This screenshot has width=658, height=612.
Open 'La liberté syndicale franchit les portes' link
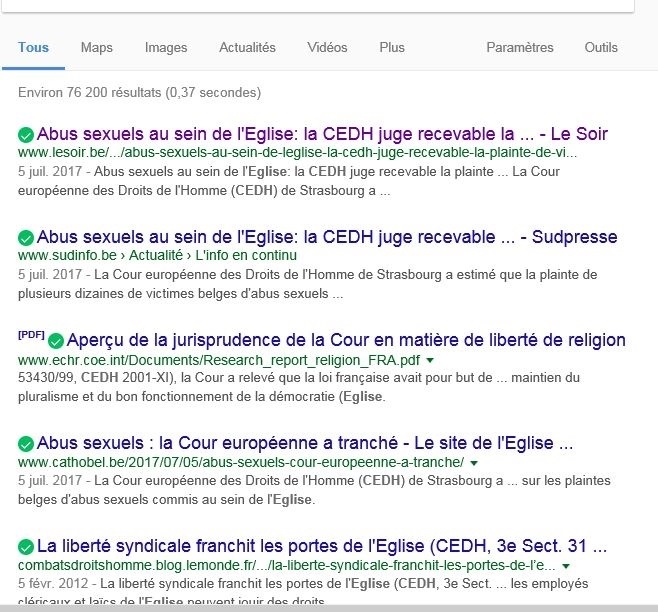(x=322, y=546)
